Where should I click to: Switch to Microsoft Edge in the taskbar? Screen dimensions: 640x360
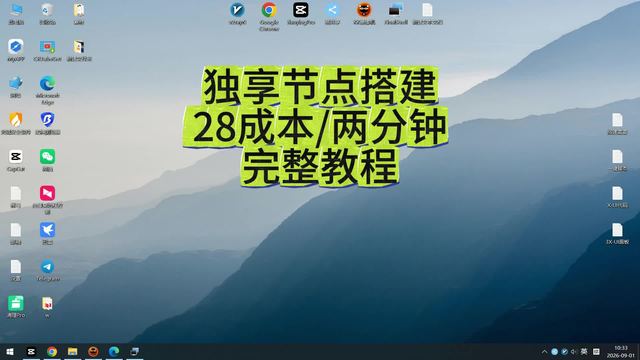(x=114, y=351)
